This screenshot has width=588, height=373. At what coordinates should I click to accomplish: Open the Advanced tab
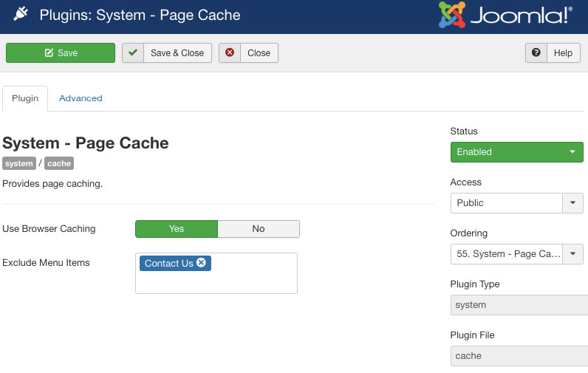(81, 98)
